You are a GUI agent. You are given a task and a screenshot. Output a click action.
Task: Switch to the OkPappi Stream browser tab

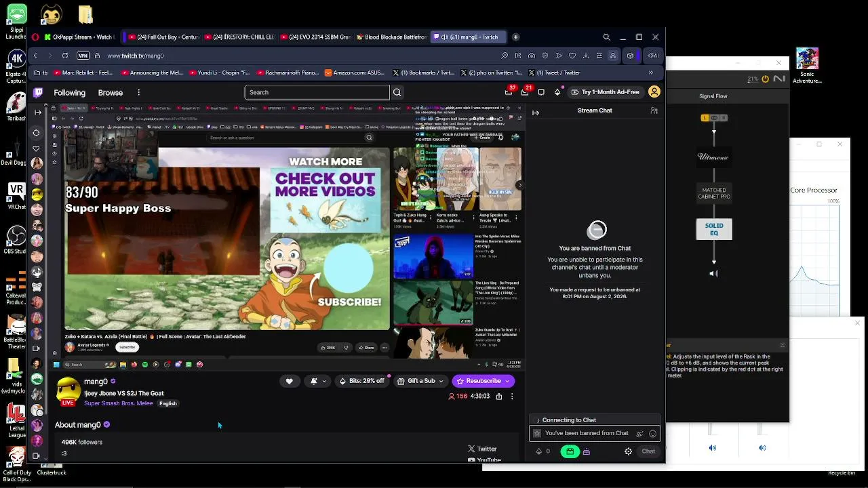point(82,37)
